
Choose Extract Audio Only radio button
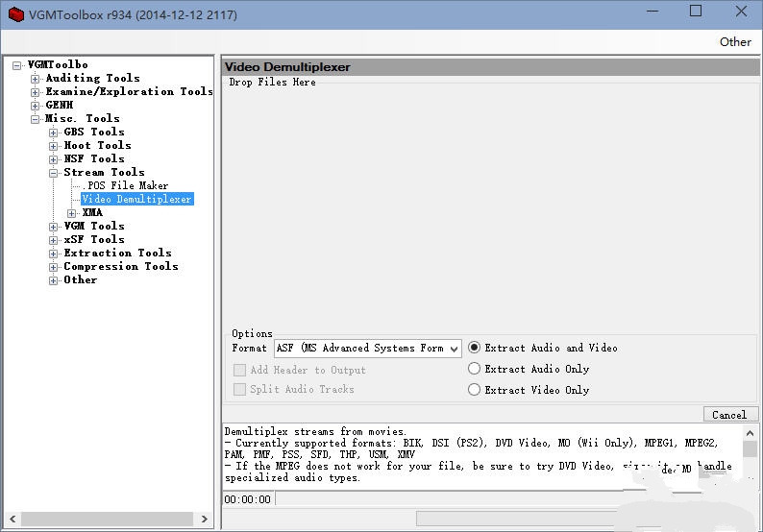click(474, 369)
